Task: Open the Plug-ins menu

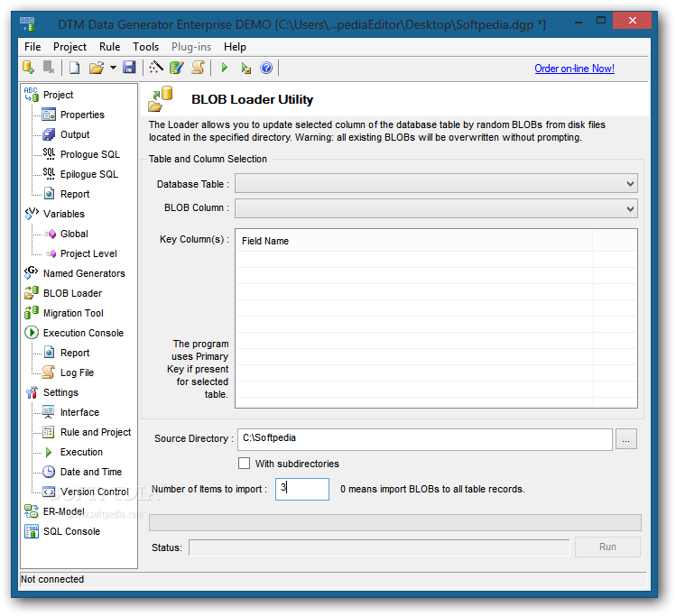Action: pyautogui.click(x=191, y=47)
